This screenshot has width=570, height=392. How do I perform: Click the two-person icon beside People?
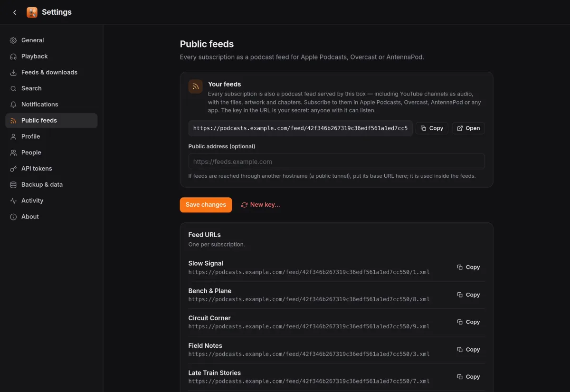click(13, 153)
